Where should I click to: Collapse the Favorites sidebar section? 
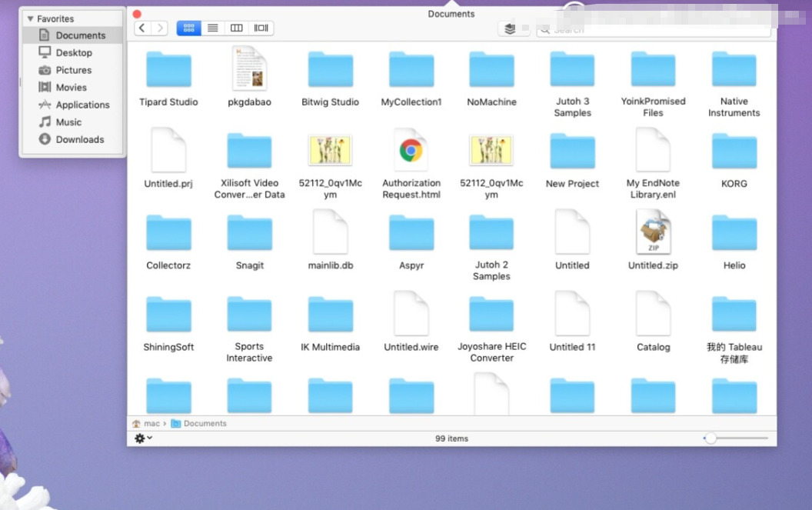(x=30, y=18)
